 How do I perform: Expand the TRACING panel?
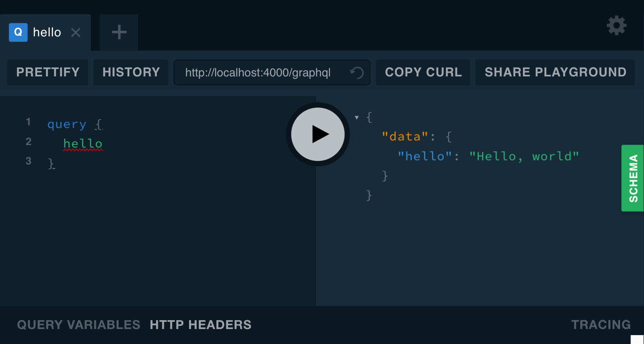tap(601, 325)
